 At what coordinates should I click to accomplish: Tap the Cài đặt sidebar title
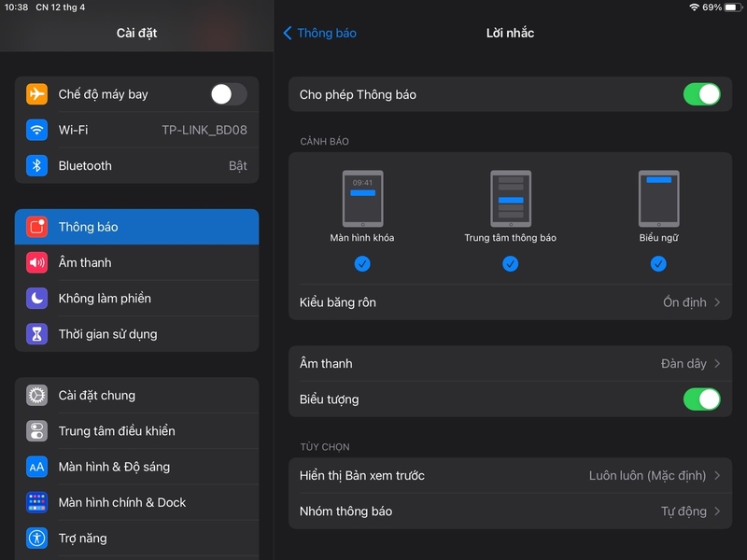(136, 33)
